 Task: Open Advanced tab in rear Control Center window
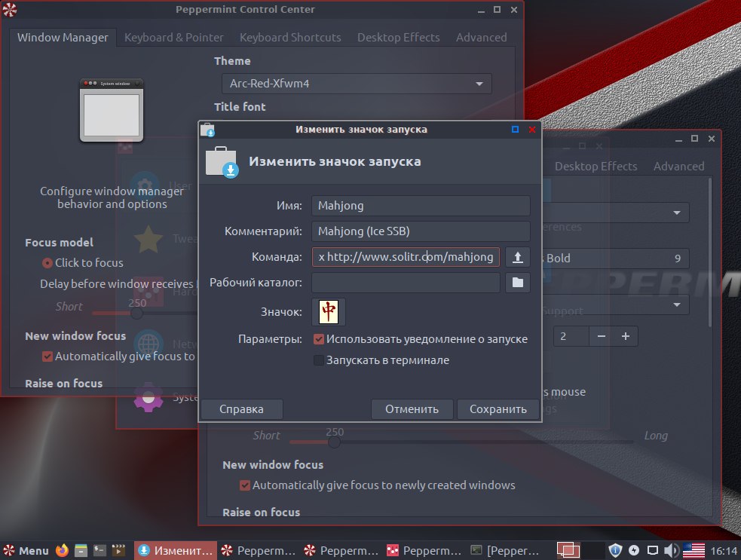(678, 167)
